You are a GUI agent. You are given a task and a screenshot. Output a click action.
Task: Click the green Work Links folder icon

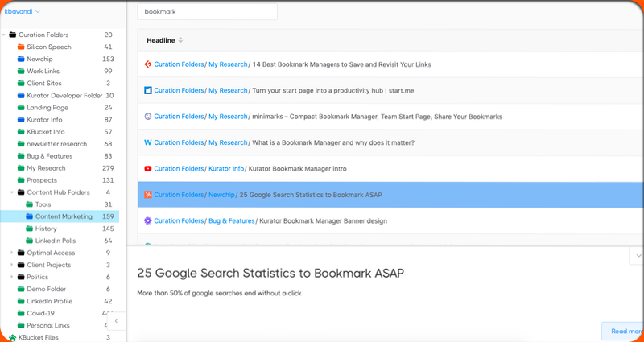tap(21, 71)
